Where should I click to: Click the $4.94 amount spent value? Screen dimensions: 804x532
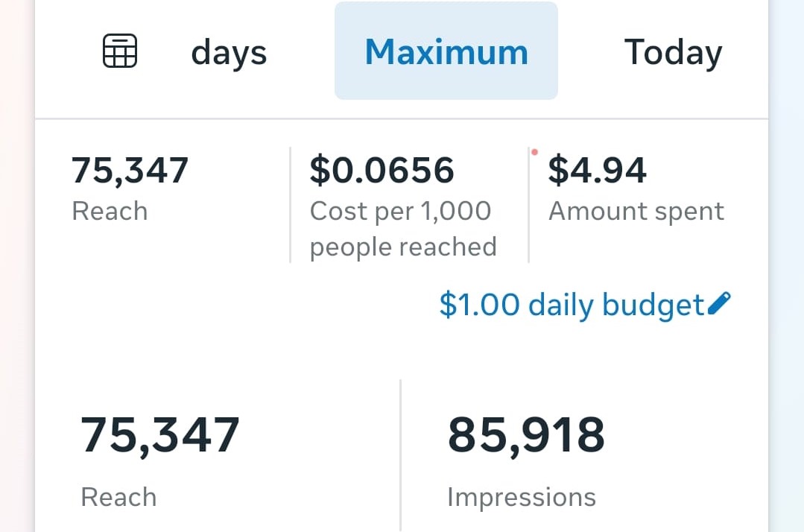pyautogui.click(x=597, y=170)
